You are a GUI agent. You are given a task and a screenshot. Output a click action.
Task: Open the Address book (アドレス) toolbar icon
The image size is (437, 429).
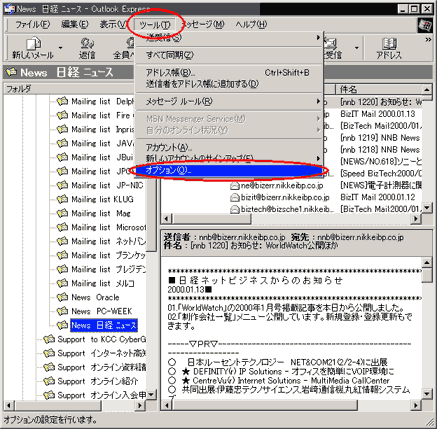click(x=389, y=44)
